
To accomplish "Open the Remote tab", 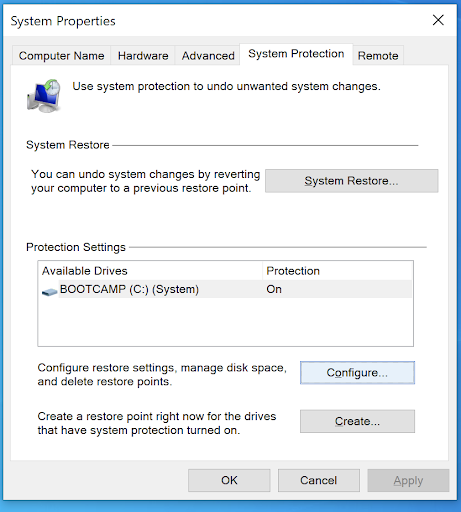I will click(x=378, y=56).
